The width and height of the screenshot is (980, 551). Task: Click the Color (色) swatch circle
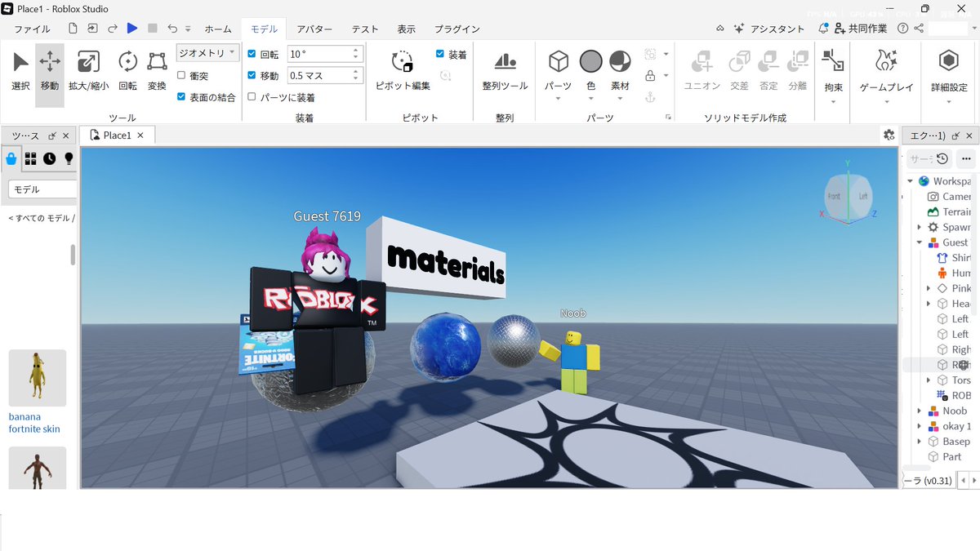pyautogui.click(x=591, y=62)
